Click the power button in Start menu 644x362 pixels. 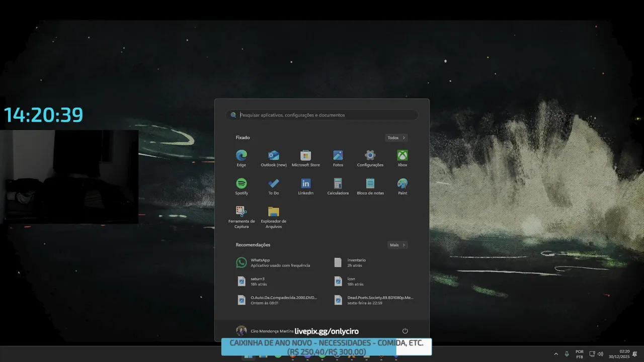click(x=405, y=331)
